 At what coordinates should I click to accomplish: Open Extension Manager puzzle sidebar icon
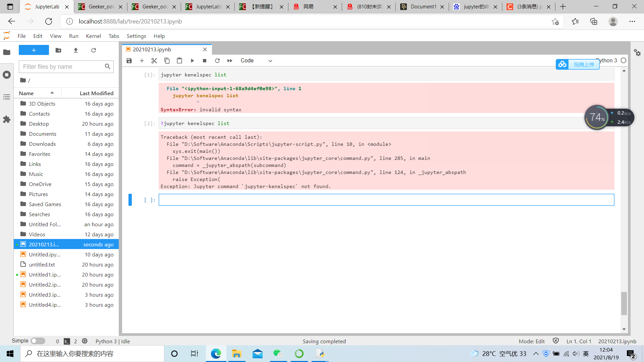pyautogui.click(x=7, y=119)
